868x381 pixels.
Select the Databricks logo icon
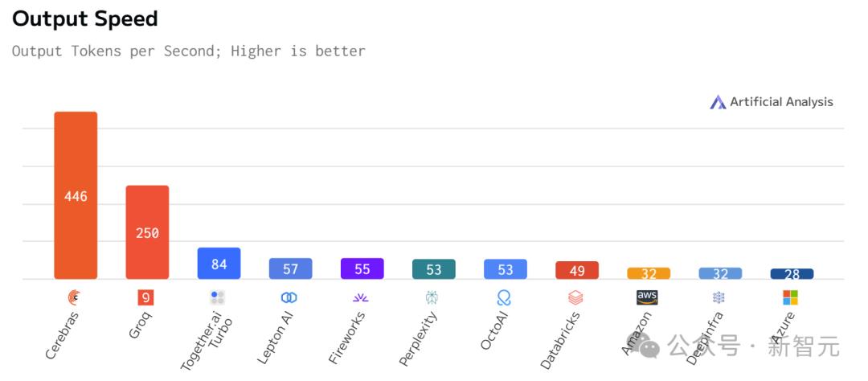pos(575,297)
